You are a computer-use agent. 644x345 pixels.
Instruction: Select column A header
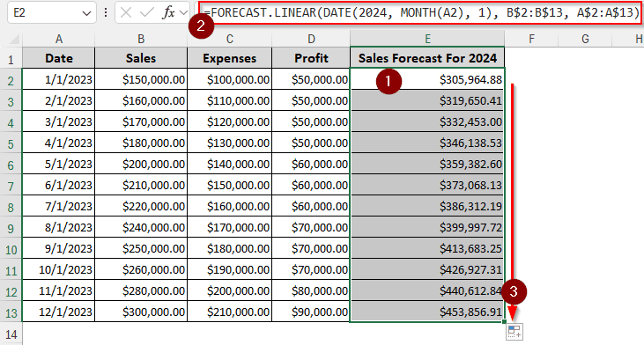point(59,39)
